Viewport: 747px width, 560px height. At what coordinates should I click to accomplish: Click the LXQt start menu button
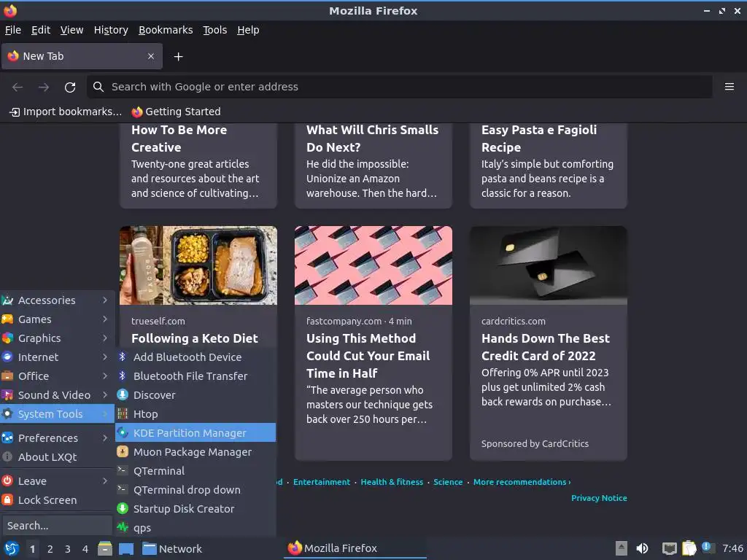tap(12, 549)
